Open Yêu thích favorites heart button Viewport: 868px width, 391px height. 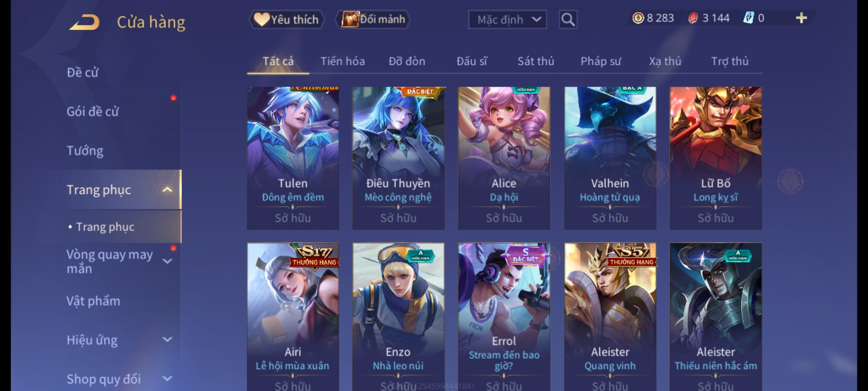click(x=286, y=20)
